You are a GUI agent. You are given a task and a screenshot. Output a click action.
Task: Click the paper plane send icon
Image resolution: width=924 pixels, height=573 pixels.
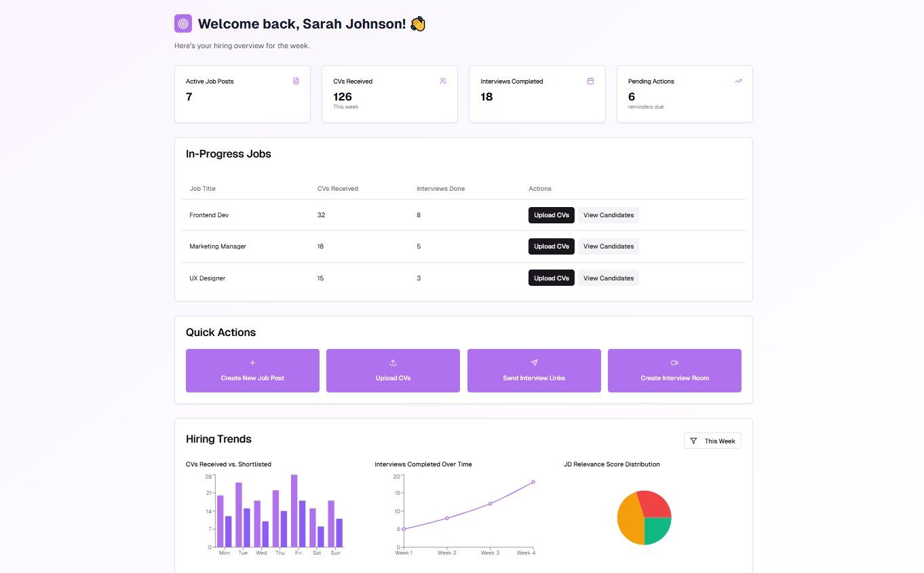point(534,363)
